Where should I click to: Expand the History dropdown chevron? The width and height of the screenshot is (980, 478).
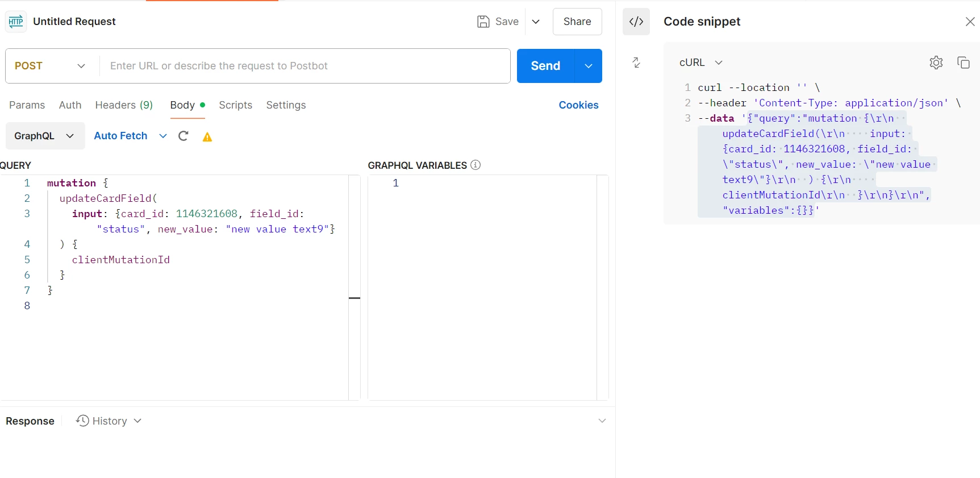tap(137, 421)
